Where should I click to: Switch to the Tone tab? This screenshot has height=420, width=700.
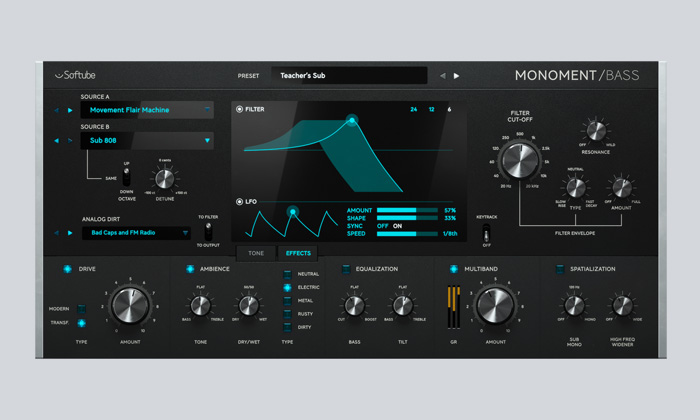tap(256, 253)
